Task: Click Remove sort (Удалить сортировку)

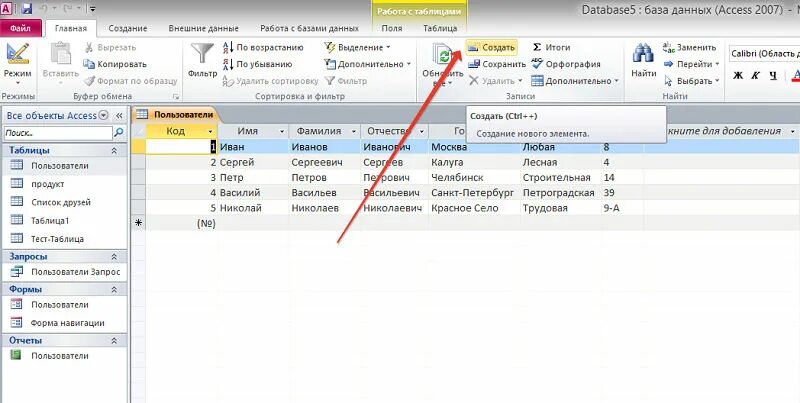Action: 270,81
